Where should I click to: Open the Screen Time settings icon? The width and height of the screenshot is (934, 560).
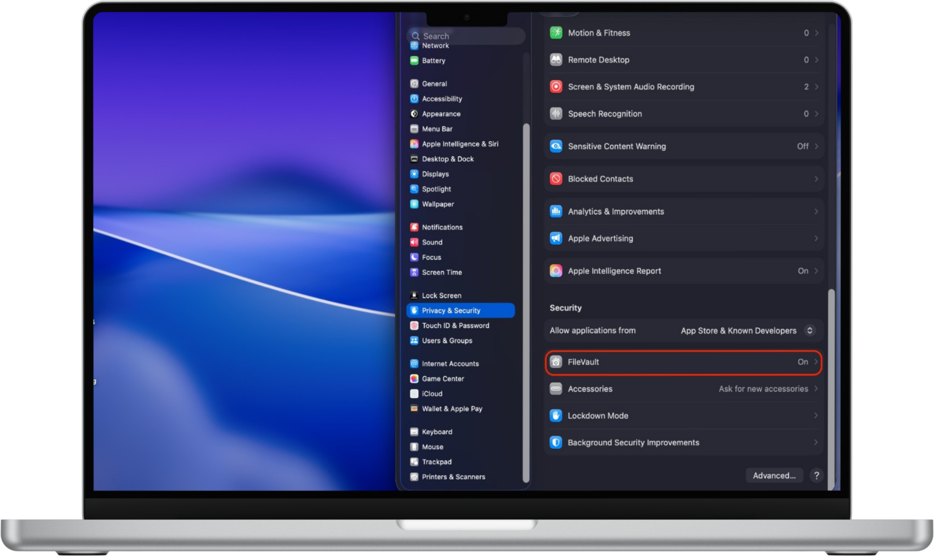pyautogui.click(x=414, y=272)
